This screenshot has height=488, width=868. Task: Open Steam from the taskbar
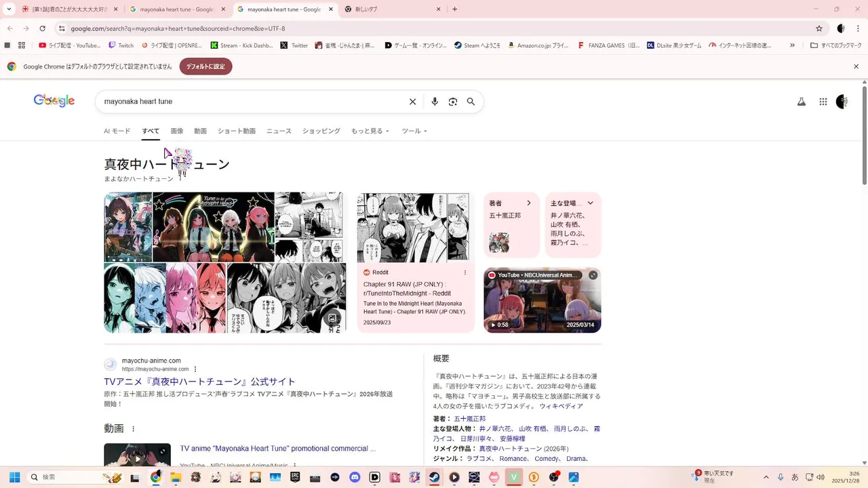coord(435,477)
